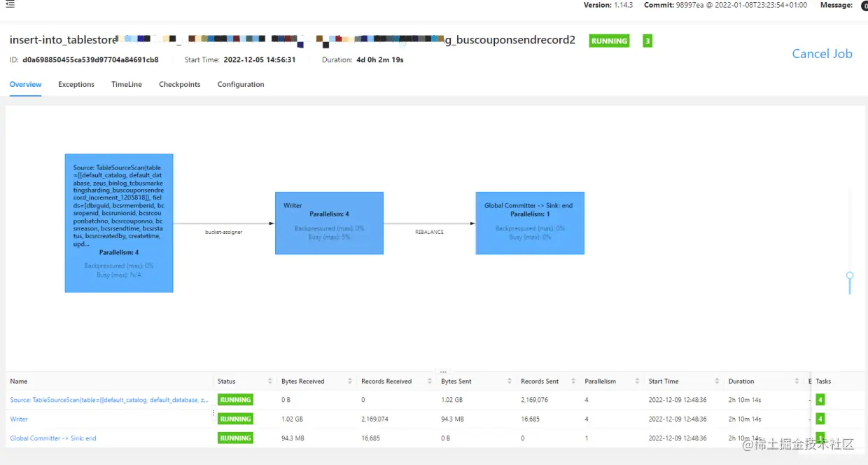
Task: Click the RUNNING badge in Global Committer row
Action: [x=235, y=438]
